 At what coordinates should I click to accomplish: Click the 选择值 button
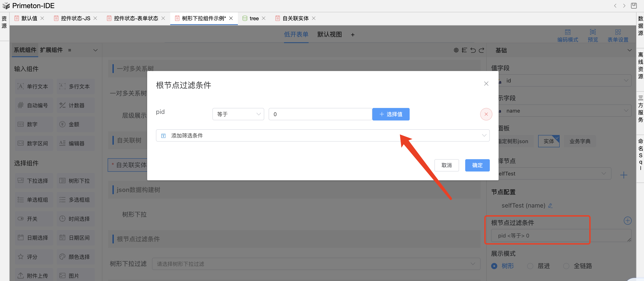point(391,114)
